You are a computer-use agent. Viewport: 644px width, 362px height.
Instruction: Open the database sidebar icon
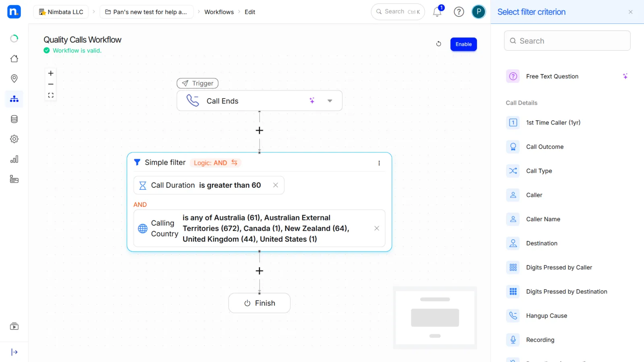(14, 119)
